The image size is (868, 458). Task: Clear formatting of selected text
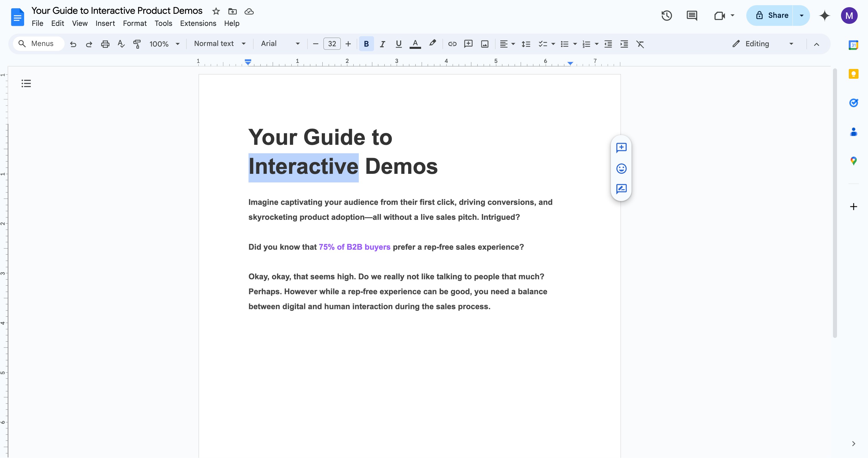coord(640,44)
